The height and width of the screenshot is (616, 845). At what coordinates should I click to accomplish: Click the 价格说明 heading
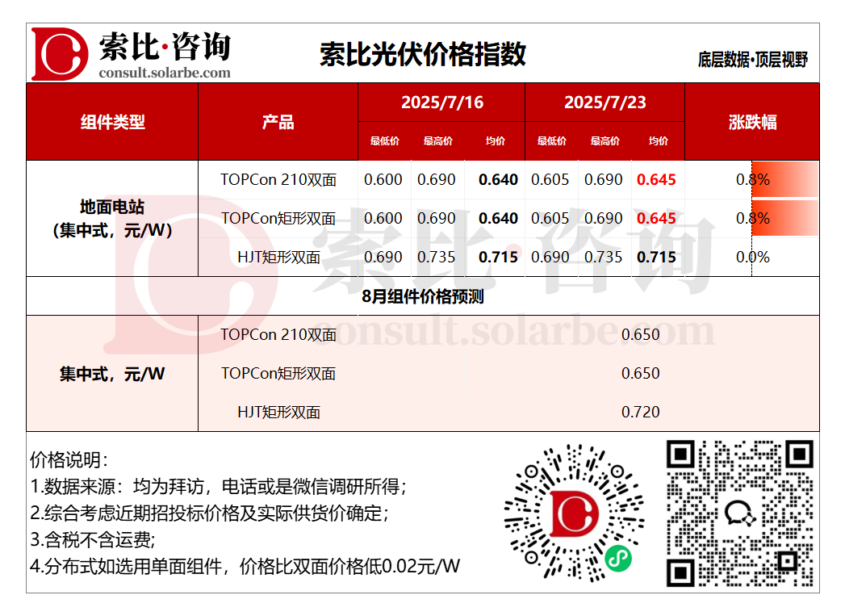[x=69, y=460]
